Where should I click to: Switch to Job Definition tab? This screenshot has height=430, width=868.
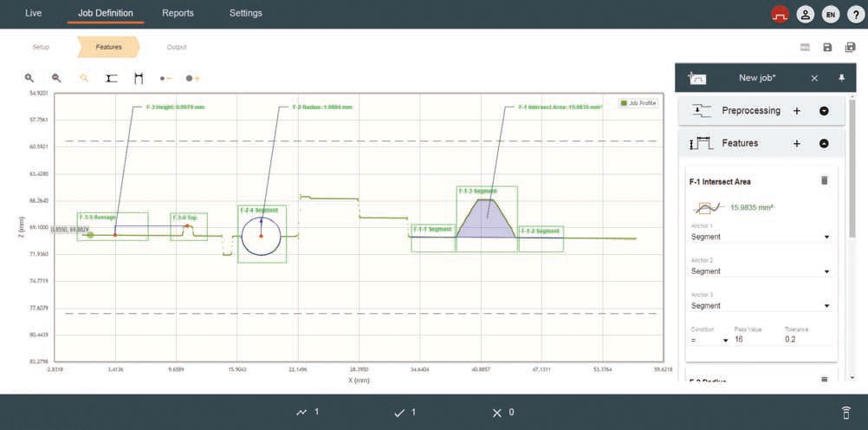click(x=105, y=13)
